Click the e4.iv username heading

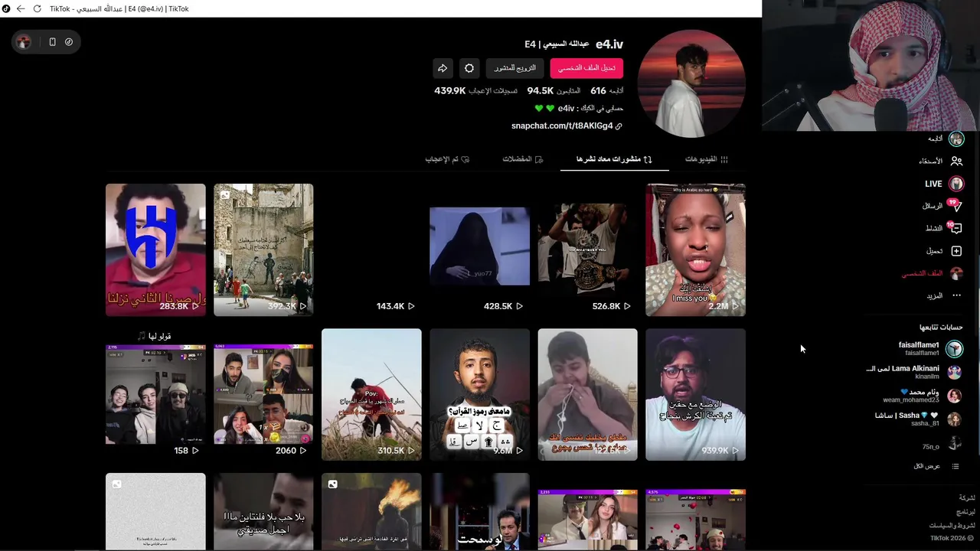pyautogui.click(x=609, y=44)
